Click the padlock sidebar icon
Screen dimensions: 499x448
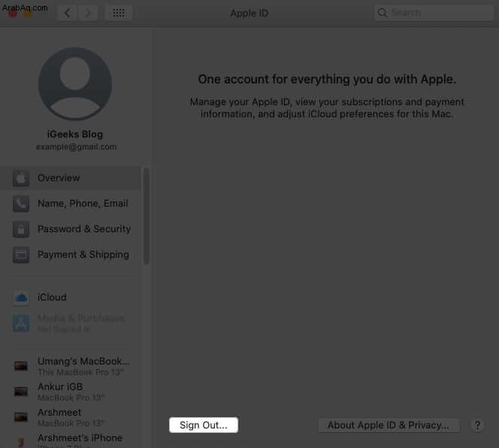coord(21,229)
